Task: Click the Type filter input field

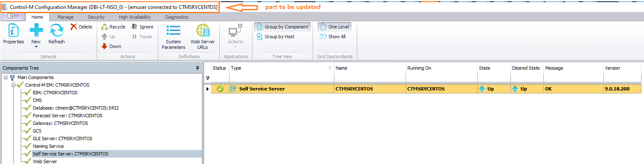Action: [x=281, y=78]
